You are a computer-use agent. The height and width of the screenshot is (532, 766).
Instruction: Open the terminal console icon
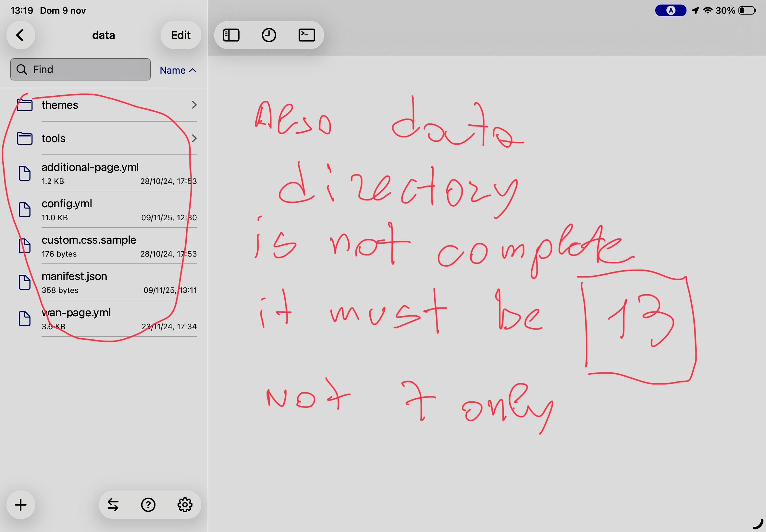(x=306, y=35)
